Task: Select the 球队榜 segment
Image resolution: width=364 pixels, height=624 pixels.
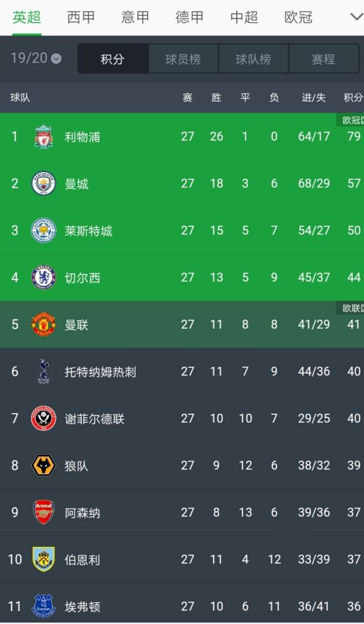Action: click(x=253, y=59)
